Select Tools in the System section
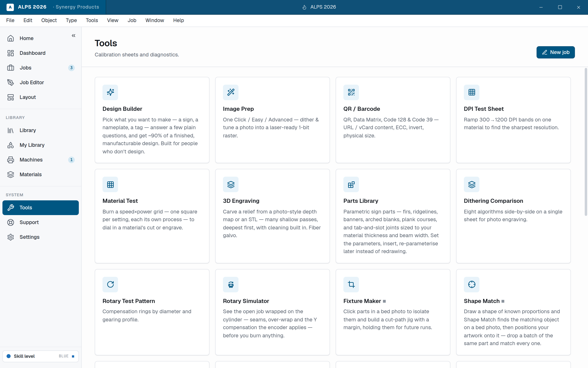The width and height of the screenshot is (588, 368). (x=41, y=208)
